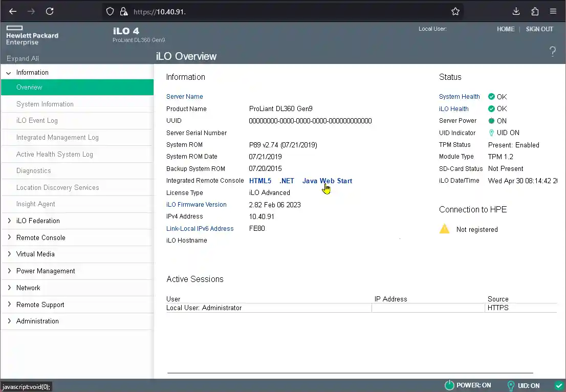This screenshot has height=392, width=566.
Task: Reload the iLO page
Action: pyautogui.click(x=50, y=12)
